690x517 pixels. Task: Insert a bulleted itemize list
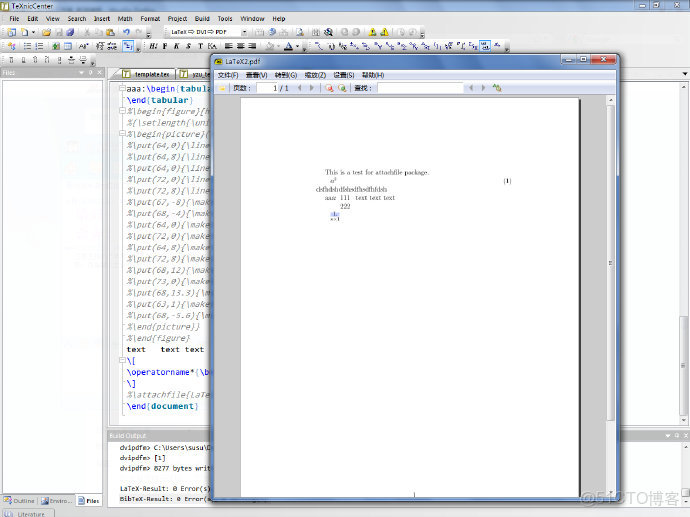28,46
